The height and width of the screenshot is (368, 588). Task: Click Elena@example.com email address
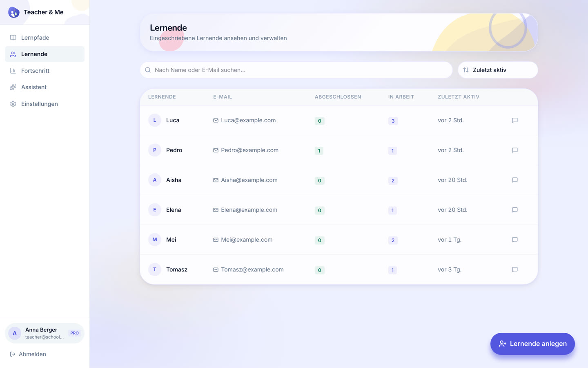[249, 210]
